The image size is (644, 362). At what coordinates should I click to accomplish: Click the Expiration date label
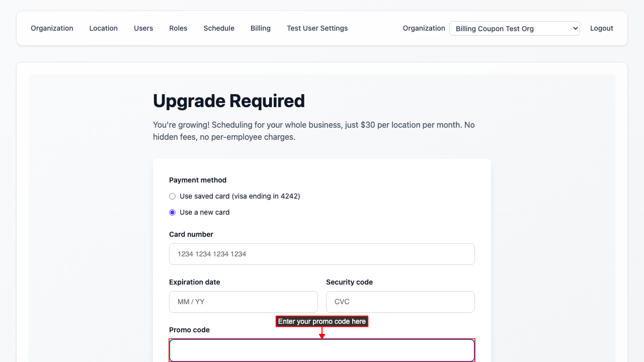[195, 282]
